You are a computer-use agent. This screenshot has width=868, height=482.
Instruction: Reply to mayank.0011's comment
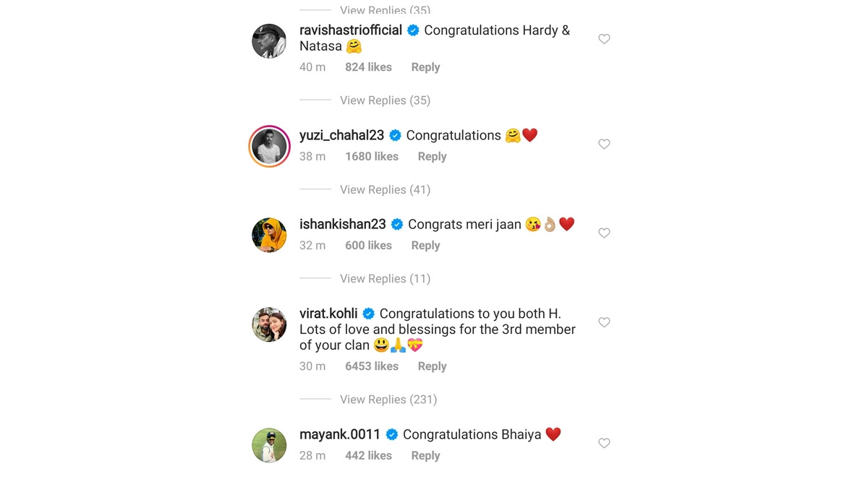[x=425, y=456]
